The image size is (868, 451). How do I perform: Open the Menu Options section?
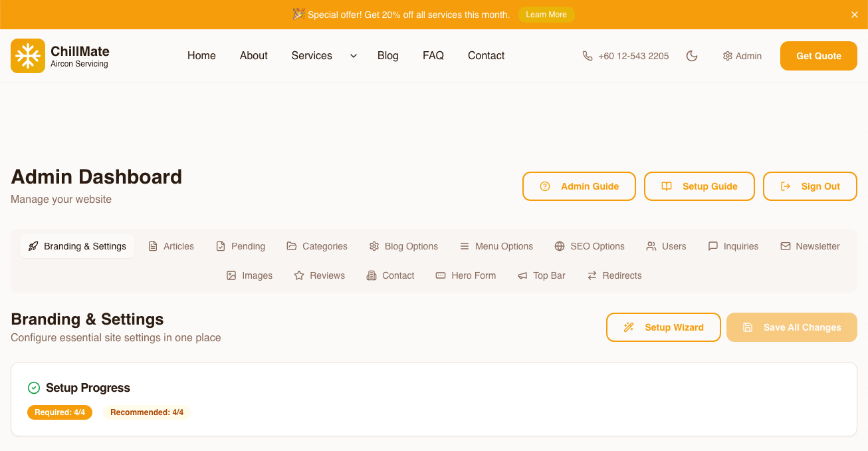pos(496,246)
